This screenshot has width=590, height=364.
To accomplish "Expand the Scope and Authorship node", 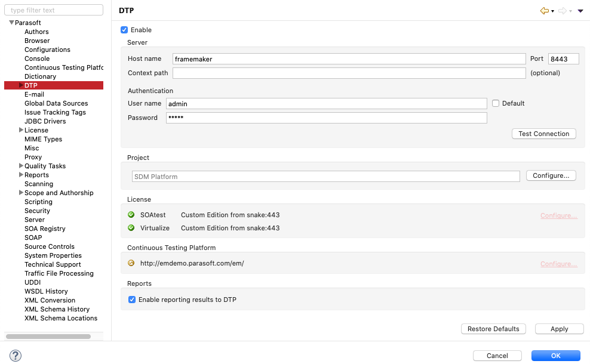I will pos(21,193).
